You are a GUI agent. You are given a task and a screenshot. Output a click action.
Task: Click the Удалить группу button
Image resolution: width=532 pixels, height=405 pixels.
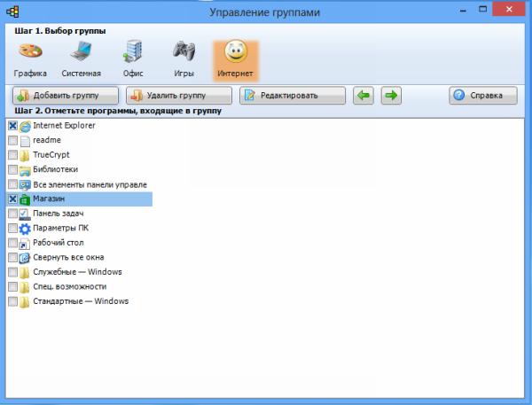point(179,96)
